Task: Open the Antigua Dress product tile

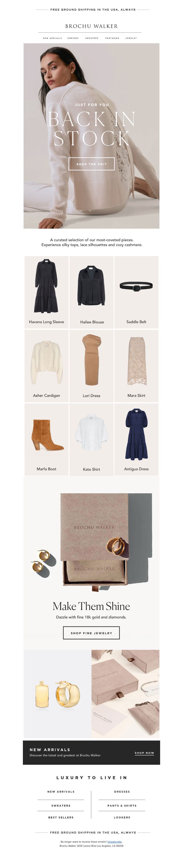Action: 136,439
